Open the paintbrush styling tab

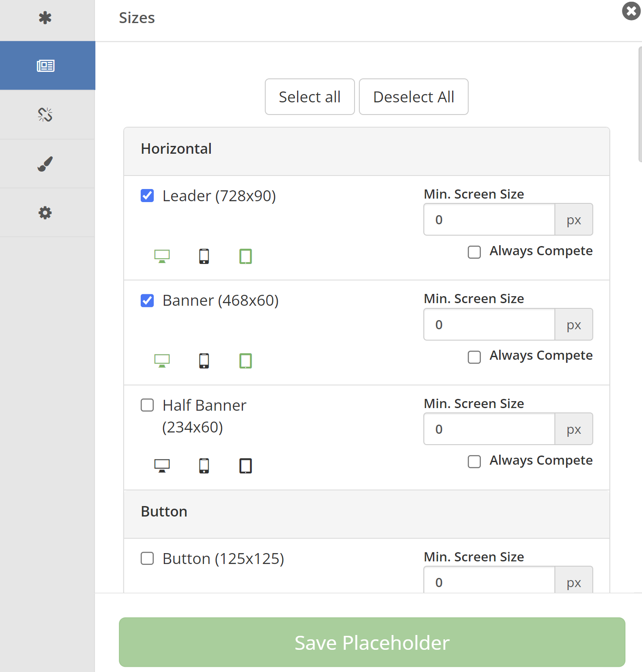[45, 164]
